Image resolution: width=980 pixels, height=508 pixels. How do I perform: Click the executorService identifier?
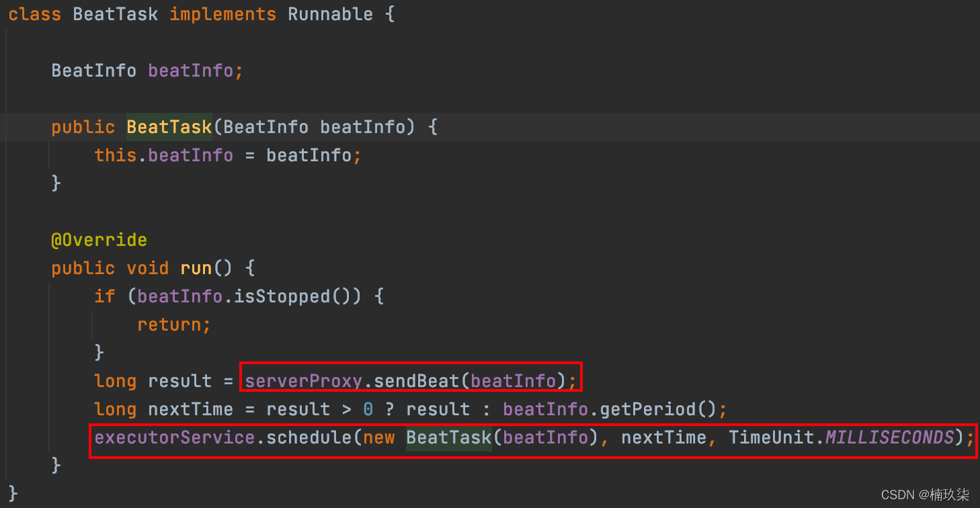[174, 437]
